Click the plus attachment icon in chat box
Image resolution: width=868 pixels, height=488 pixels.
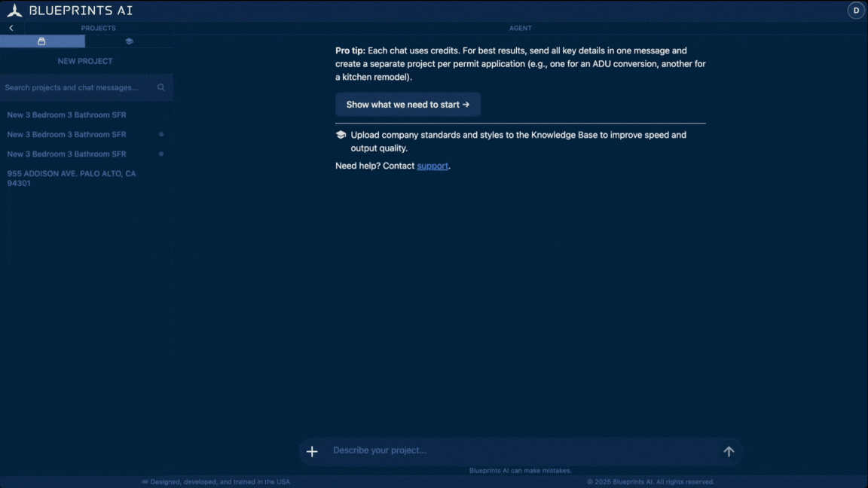point(312,451)
